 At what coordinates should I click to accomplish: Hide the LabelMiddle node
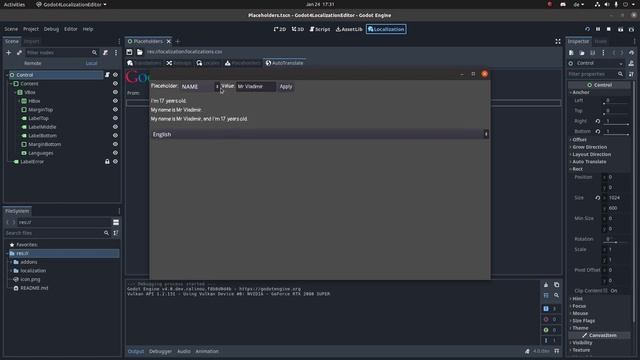116,127
